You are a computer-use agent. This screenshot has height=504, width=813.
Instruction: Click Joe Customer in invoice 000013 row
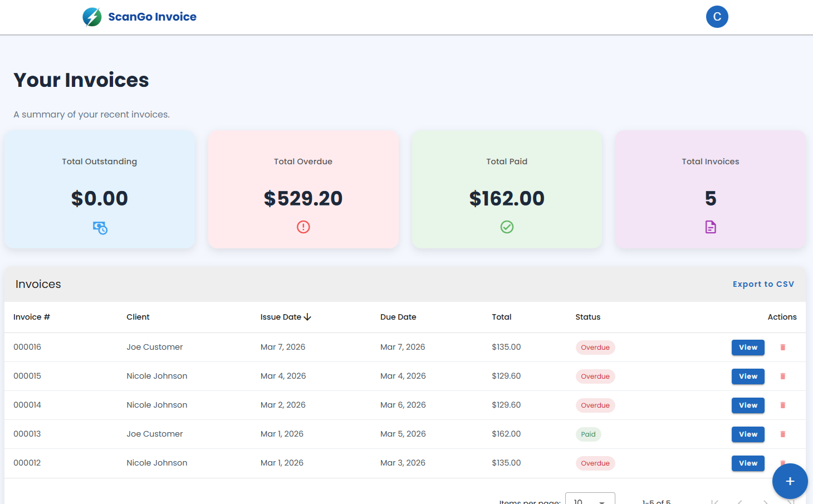click(154, 434)
